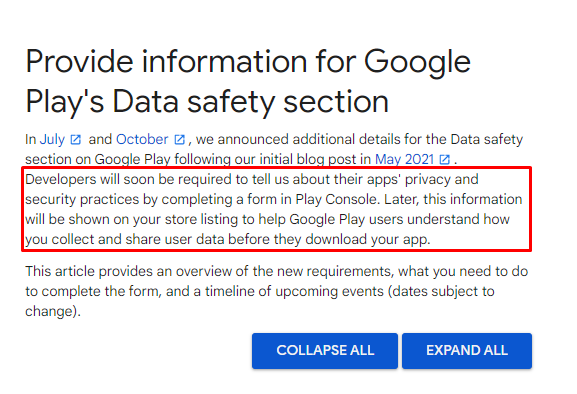Click the external-link icon beside October

[x=179, y=140]
